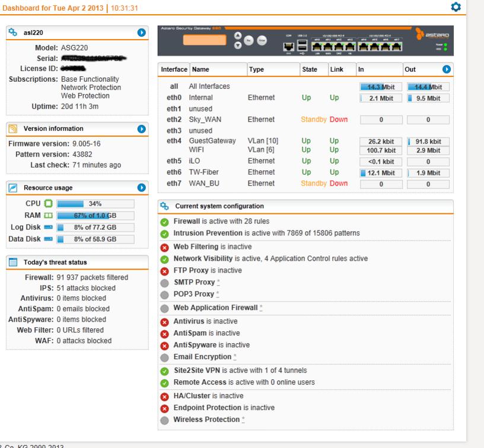Click the Data Disk 8% of 58.9 GB bar

[95, 239]
